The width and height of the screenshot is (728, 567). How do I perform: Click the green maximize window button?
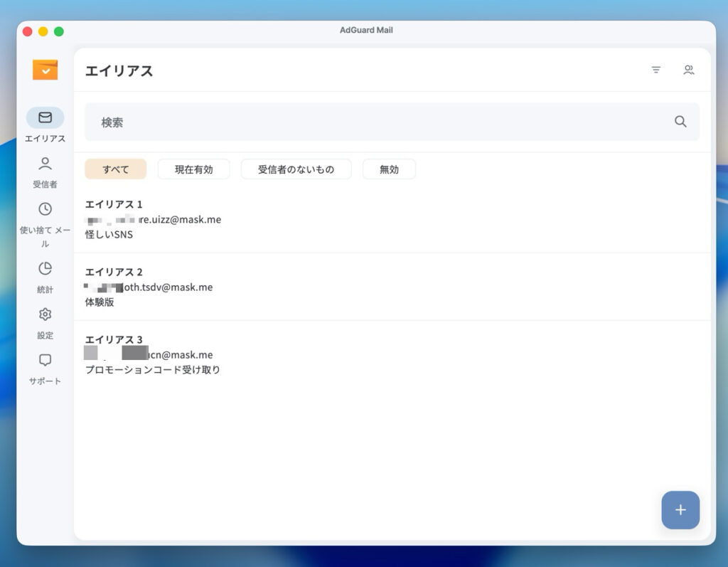[59, 31]
